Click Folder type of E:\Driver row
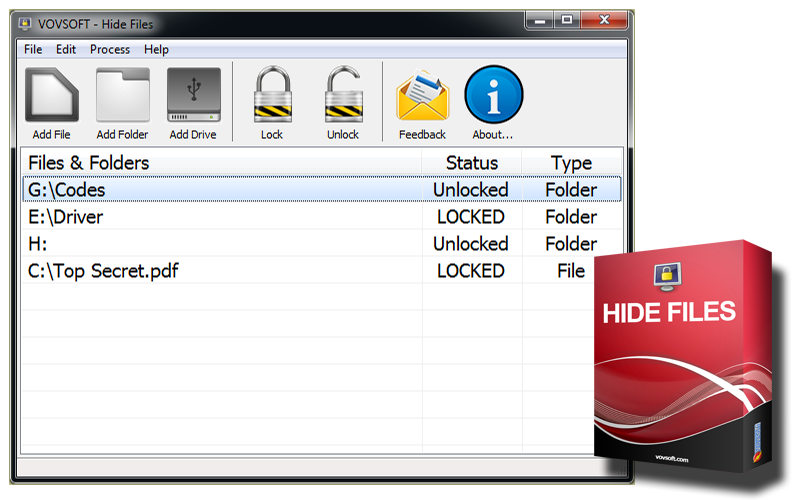This screenshot has height=500, width=792. pos(571,217)
